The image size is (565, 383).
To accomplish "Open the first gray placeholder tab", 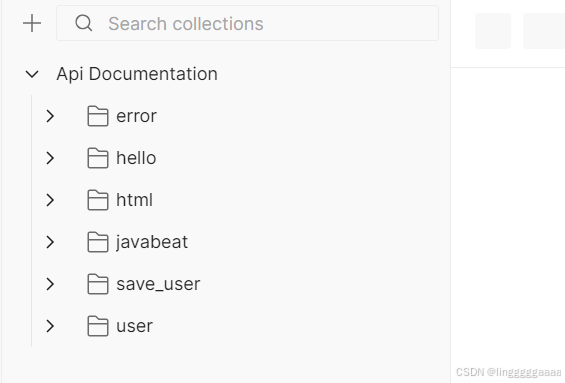I will pos(493,31).
